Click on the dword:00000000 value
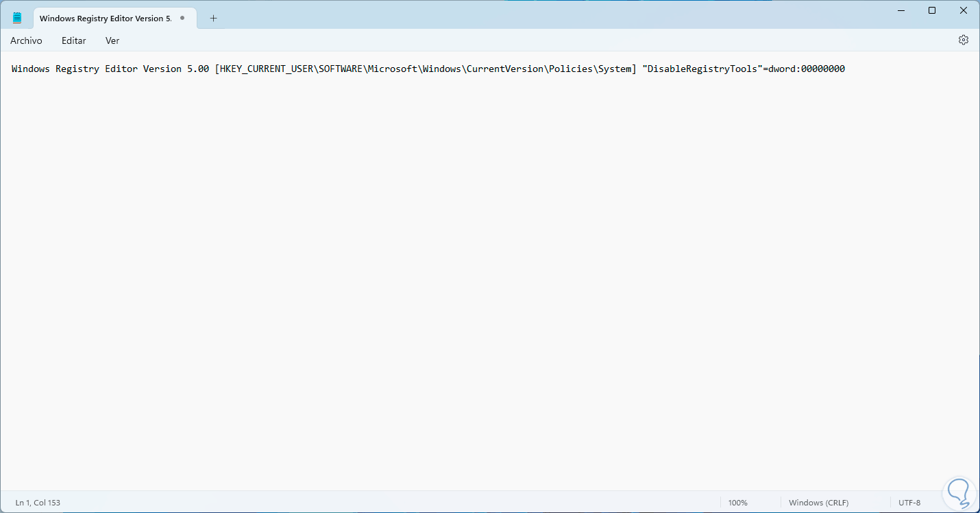 (807, 69)
